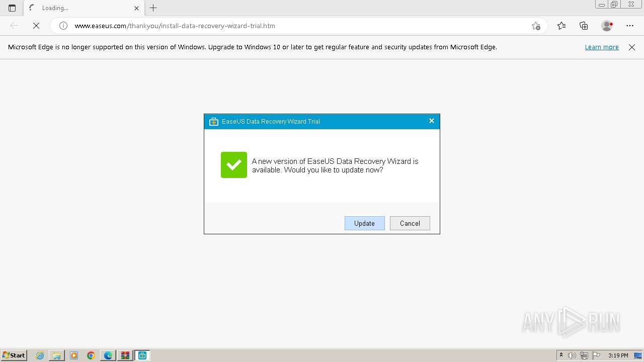Open the Windows Start menu
The height and width of the screenshot is (362, 644).
tap(14, 355)
